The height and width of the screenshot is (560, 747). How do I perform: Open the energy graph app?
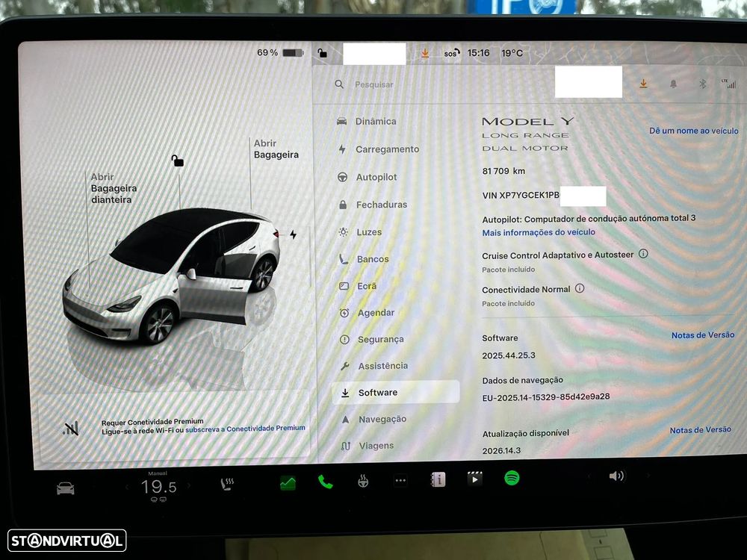point(288,483)
